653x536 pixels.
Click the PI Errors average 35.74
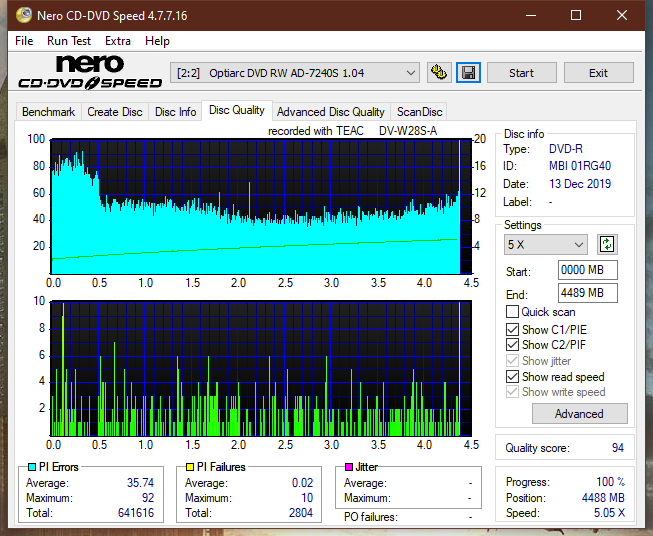coord(140,483)
